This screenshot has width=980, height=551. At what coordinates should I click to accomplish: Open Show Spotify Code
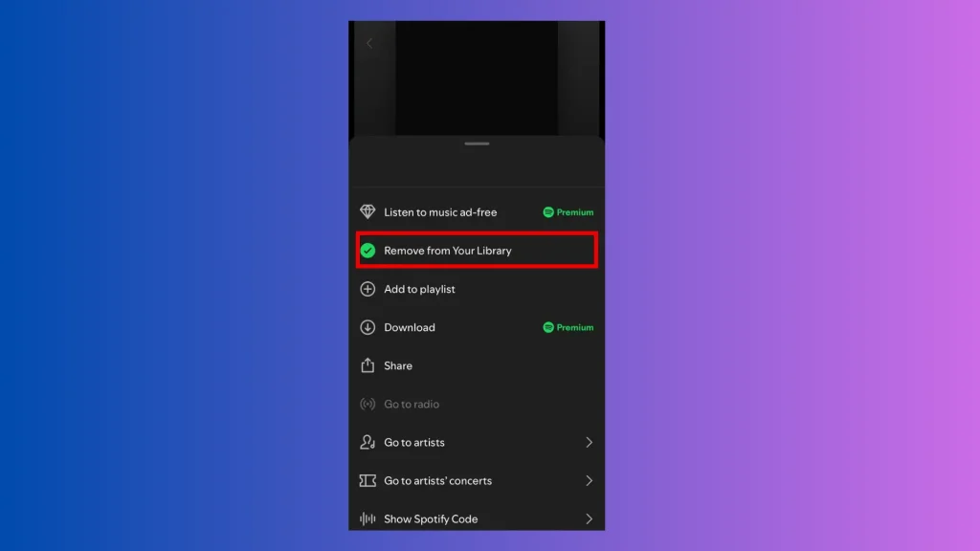(430, 518)
